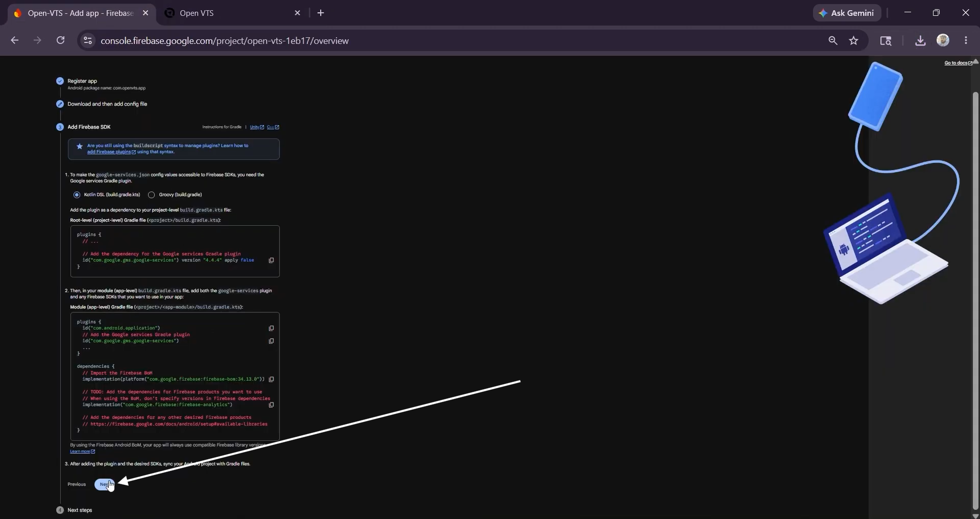Click the Download config file step icon
Viewport: 980px width, 519px height.
60,104
